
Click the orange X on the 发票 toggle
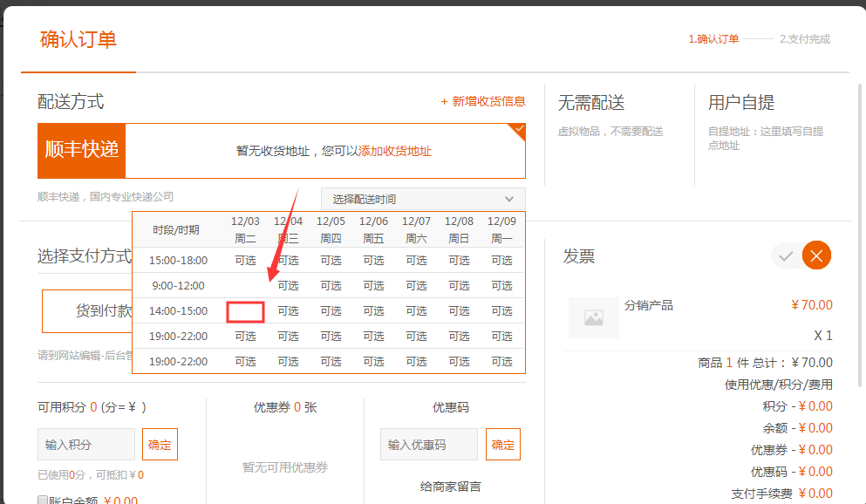(816, 255)
